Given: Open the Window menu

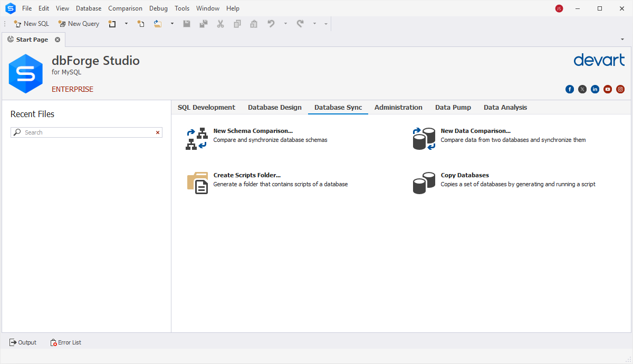Looking at the screenshot, I should coord(208,8).
